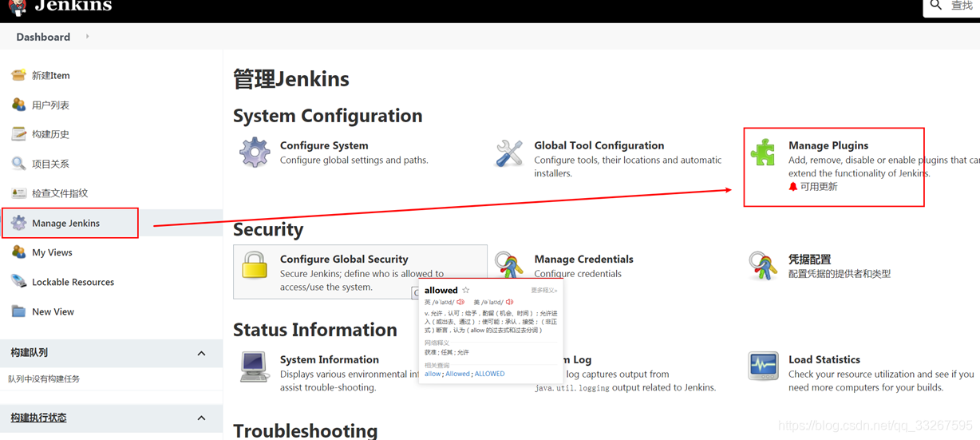Play American pronunciation speaker icon
Screen dimensions: 980x440
click(x=509, y=303)
